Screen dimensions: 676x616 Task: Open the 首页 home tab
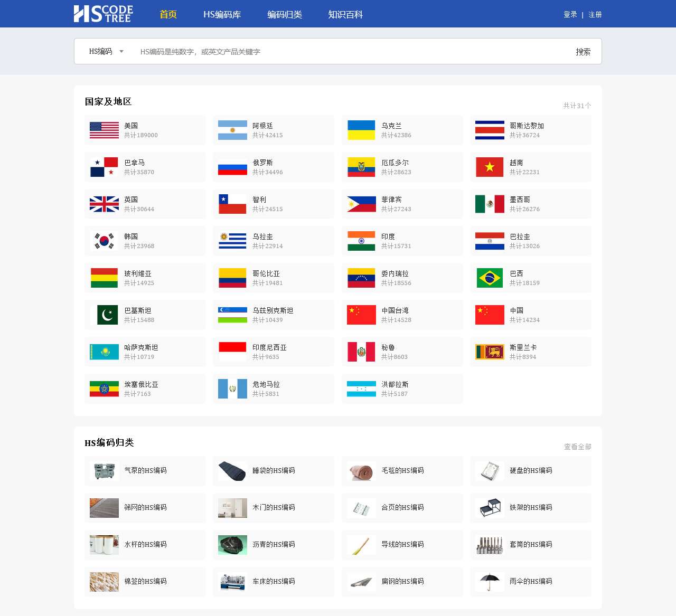click(168, 14)
